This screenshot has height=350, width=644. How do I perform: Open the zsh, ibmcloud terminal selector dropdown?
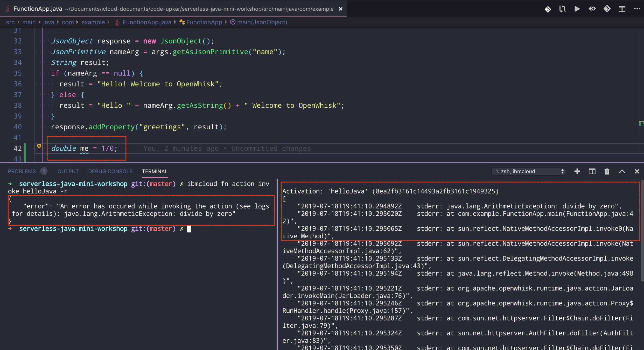528,171
